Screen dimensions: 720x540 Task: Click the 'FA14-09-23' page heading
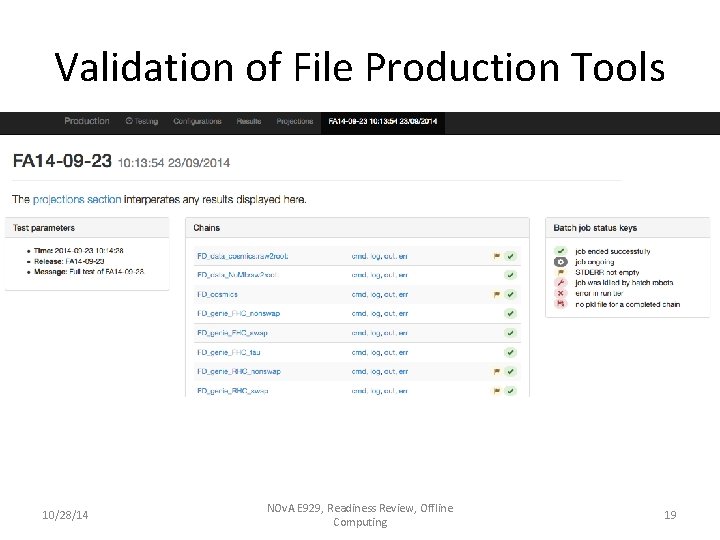coord(62,161)
